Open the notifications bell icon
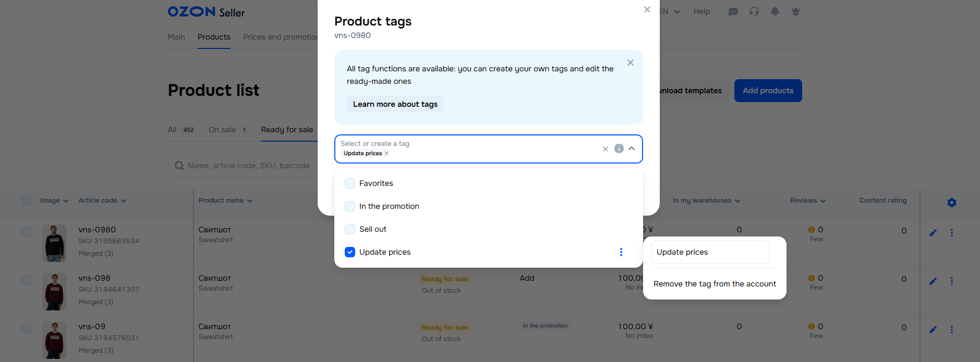 pyautogui.click(x=775, y=11)
